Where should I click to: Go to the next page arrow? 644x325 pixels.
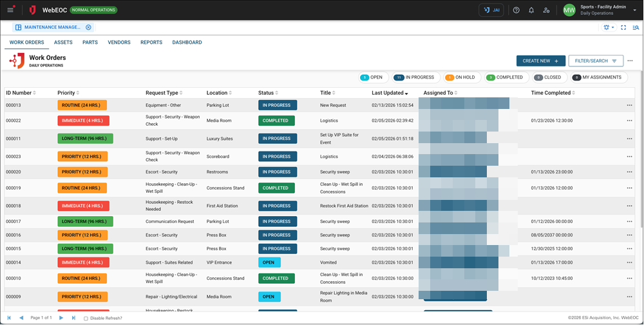click(61, 318)
